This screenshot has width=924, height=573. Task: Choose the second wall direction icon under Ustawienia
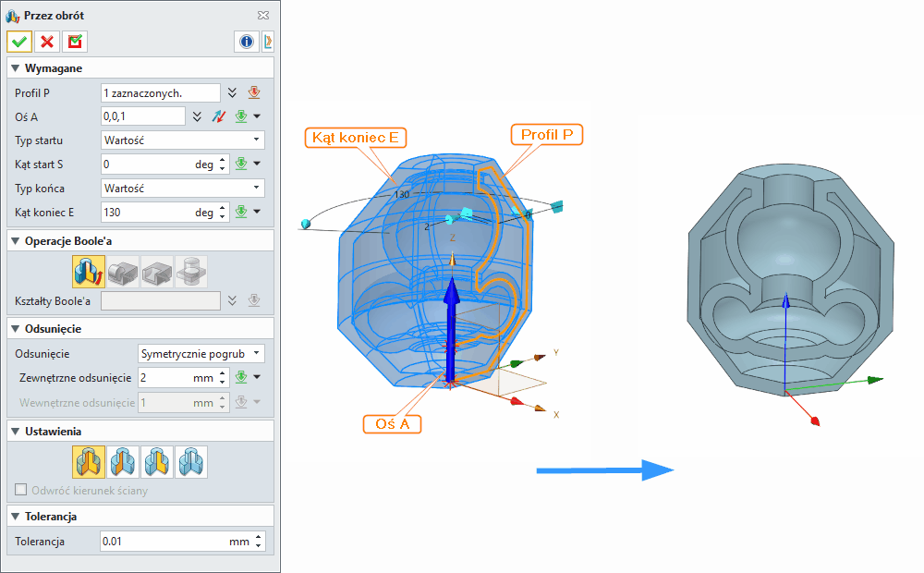tap(123, 460)
